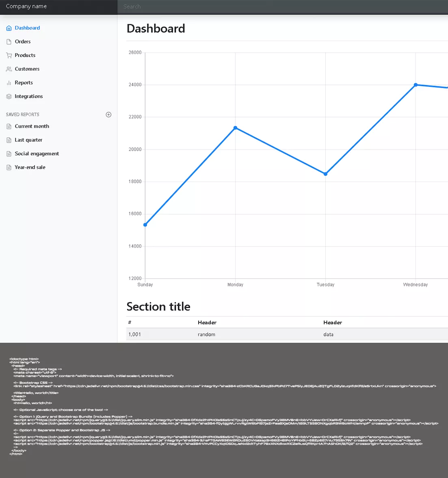Image resolution: width=448 pixels, height=478 pixels.
Task: Click document icon beside Year-end sale
Action: tap(9, 168)
